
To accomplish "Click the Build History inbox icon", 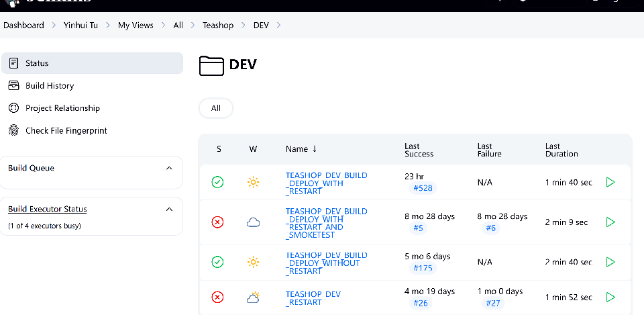I will [x=13, y=85].
